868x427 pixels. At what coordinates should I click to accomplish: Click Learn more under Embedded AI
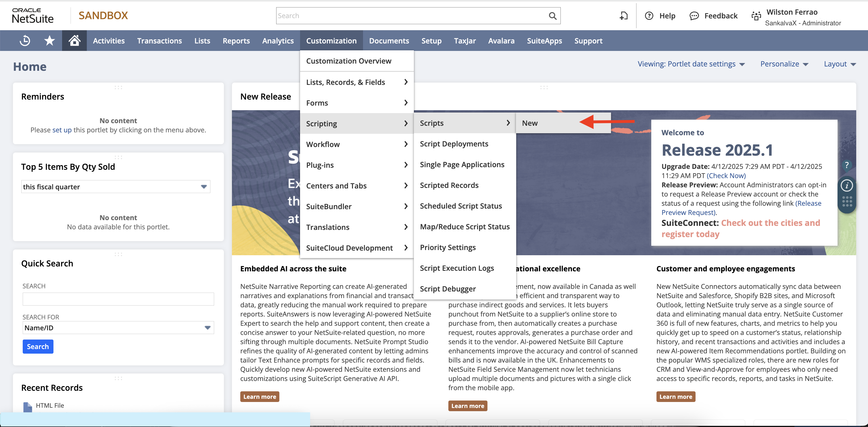click(260, 397)
